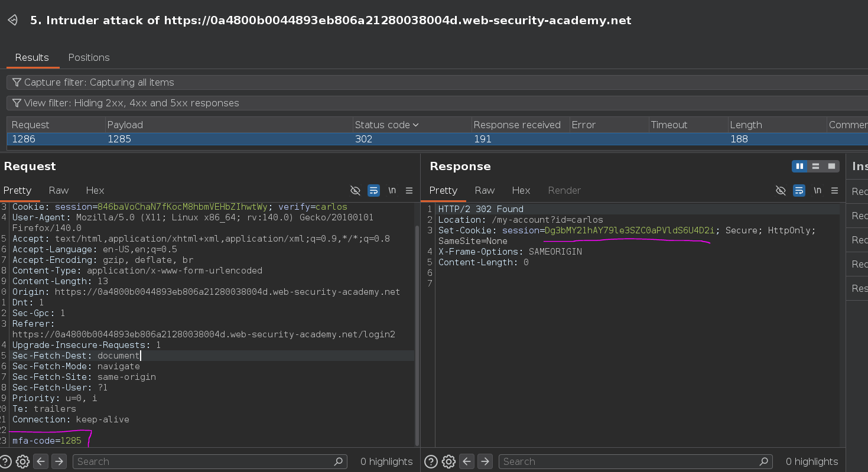Click the Set-Cookie session value in response

tap(630, 230)
